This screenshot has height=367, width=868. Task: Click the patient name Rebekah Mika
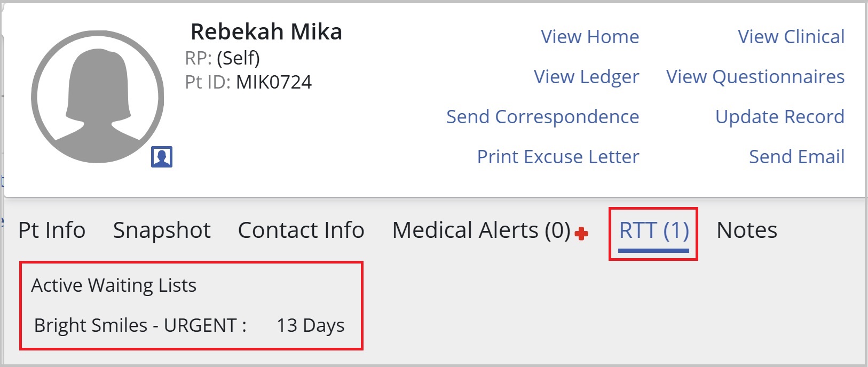(x=266, y=32)
